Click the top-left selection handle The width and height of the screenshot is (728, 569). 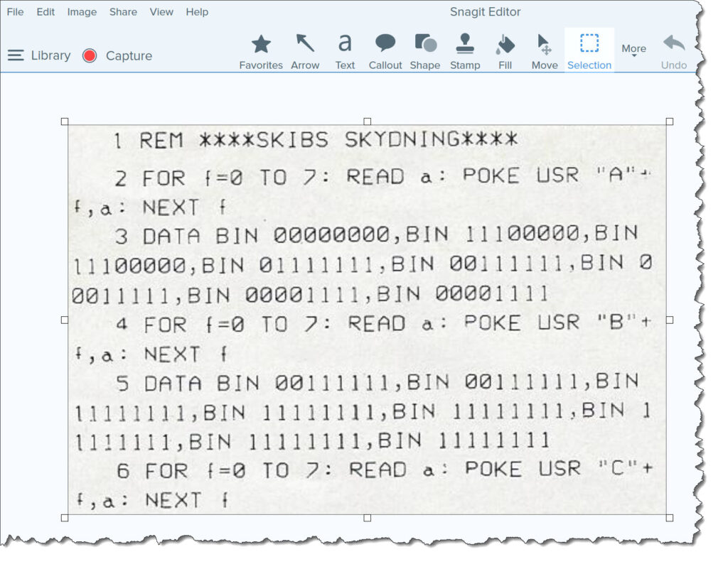65,121
